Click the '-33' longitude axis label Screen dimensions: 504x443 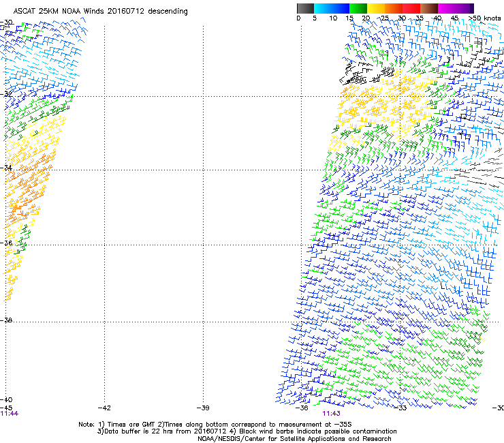click(x=400, y=408)
